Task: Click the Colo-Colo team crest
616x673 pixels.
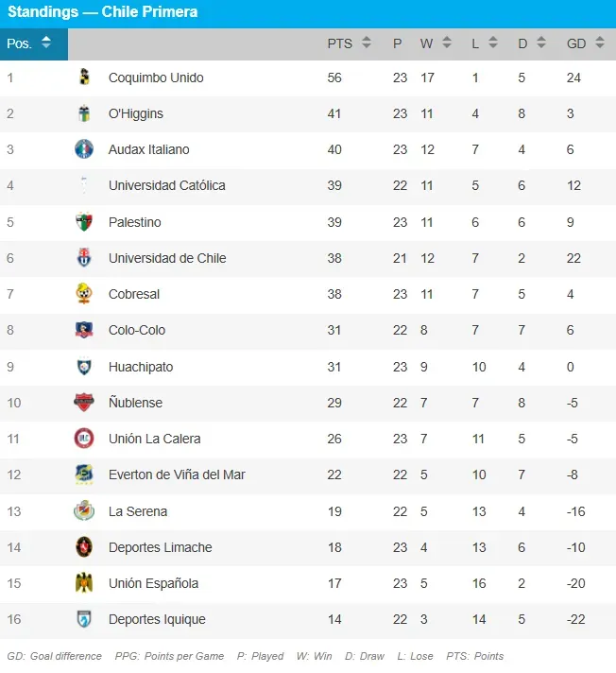Action: tap(84, 330)
